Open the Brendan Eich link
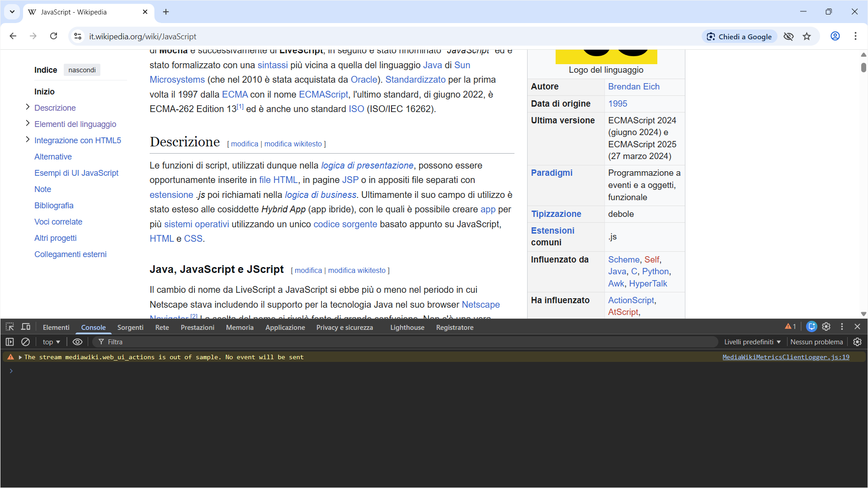This screenshot has width=868, height=488. (x=633, y=87)
